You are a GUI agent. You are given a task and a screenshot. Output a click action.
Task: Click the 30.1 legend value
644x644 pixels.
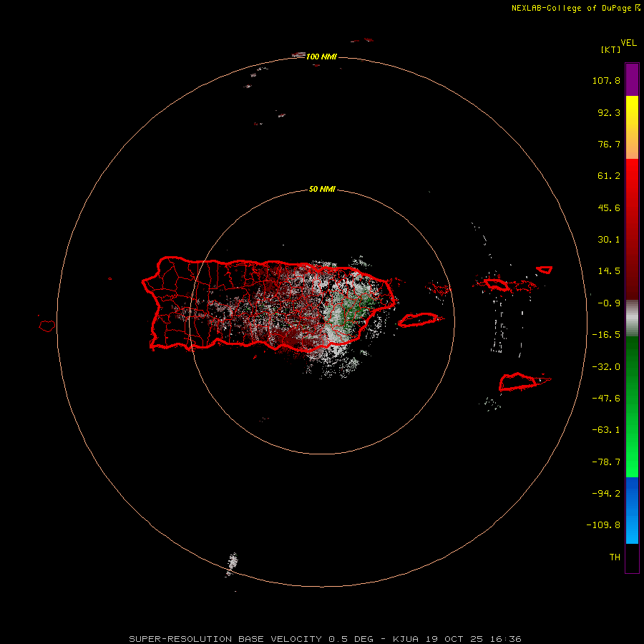(609, 240)
